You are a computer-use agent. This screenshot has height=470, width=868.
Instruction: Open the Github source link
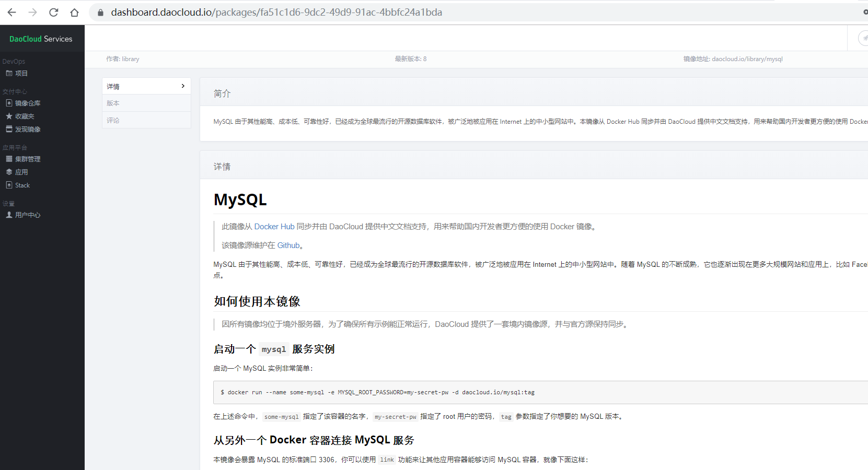pos(288,245)
